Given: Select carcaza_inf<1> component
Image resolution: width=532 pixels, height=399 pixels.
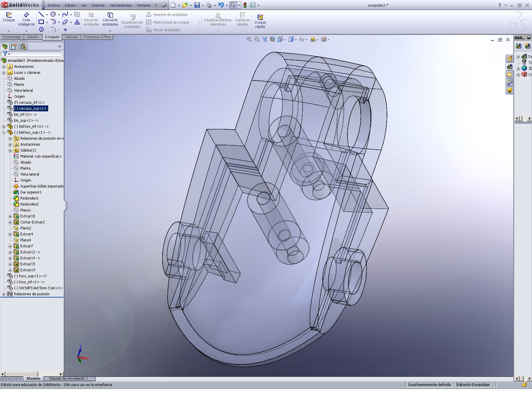Looking at the screenshot, I should 29,102.
